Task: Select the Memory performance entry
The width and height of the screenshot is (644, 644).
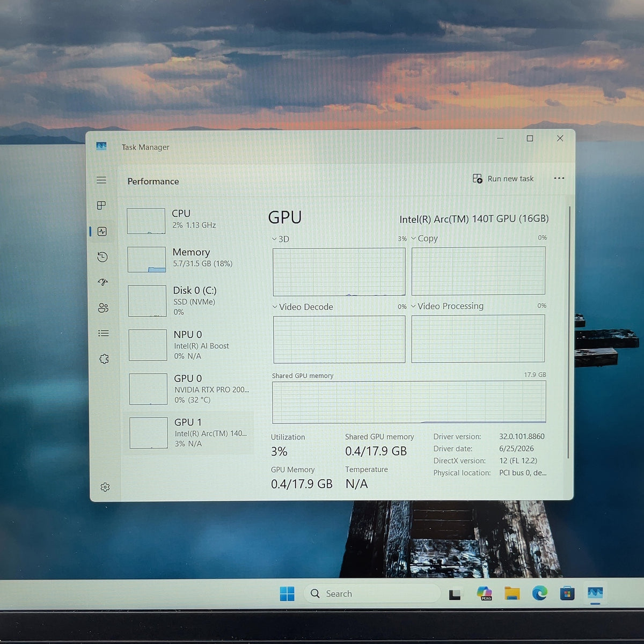Action: pos(189,259)
